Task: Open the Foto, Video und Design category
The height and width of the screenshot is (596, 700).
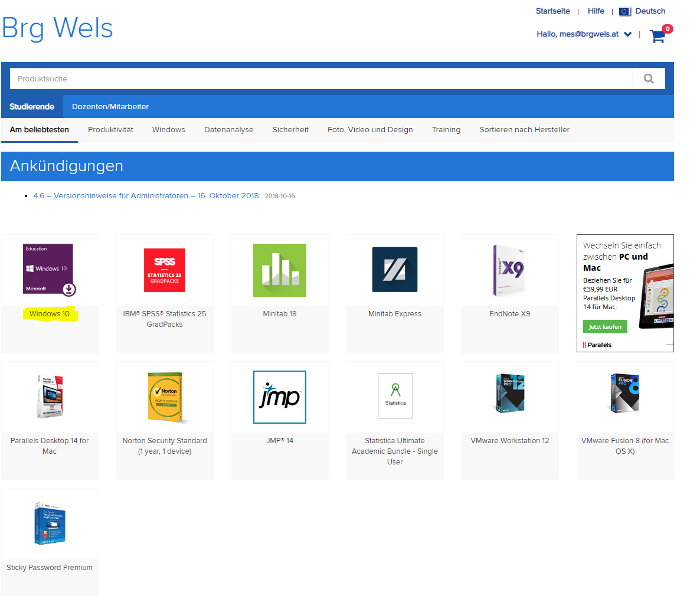Action: (370, 130)
